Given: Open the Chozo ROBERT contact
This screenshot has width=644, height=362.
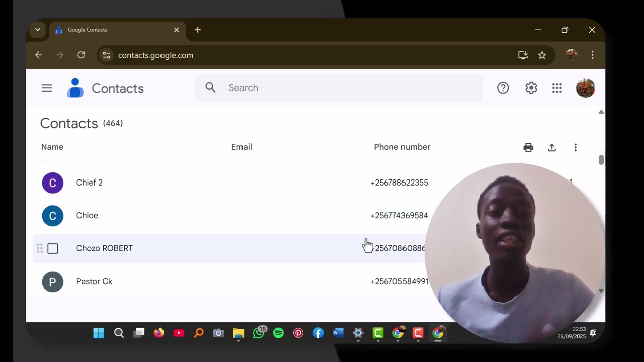Looking at the screenshot, I should click(x=104, y=248).
